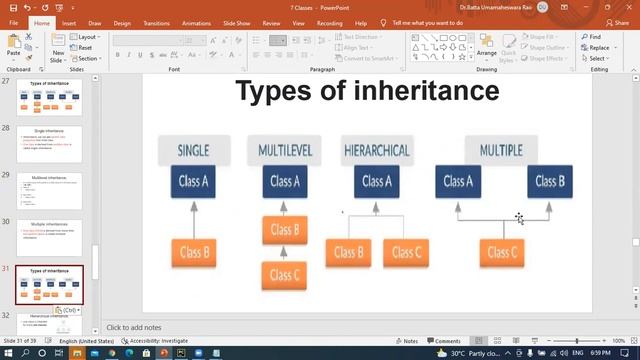Select the right arrow shape
The width and height of the screenshot is (640, 360).
click(x=443, y=47)
